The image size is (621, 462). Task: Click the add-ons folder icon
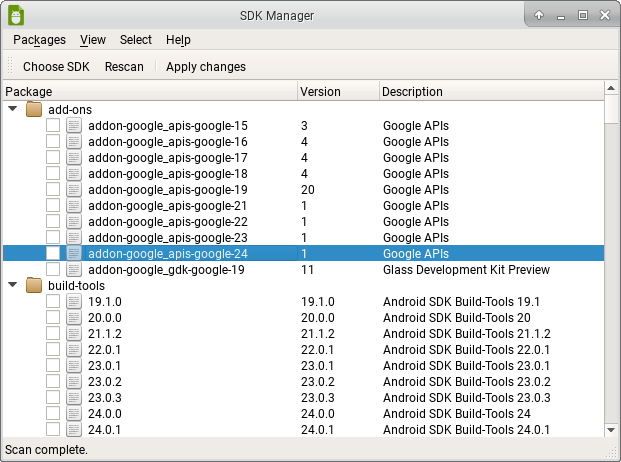(34, 110)
